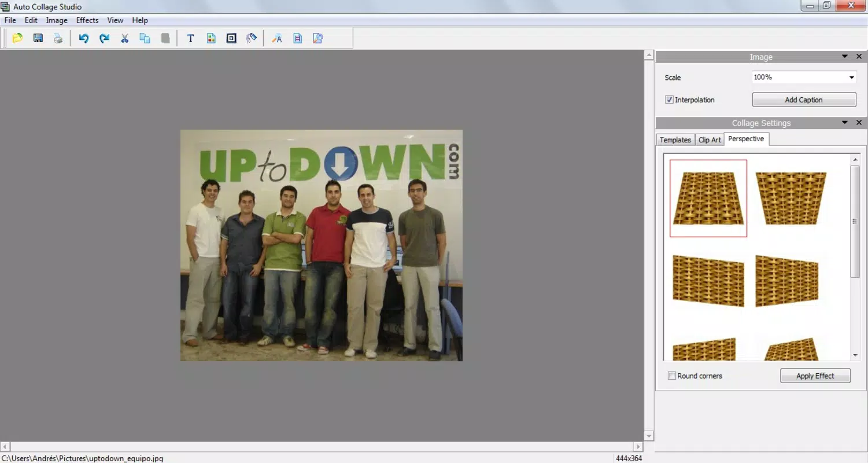Cut selection with the scissors icon
This screenshot has width=868, height=463.
coord(124,38)
